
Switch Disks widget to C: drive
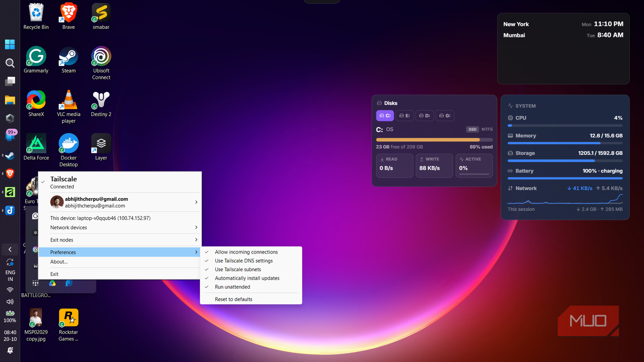[385, 115]
